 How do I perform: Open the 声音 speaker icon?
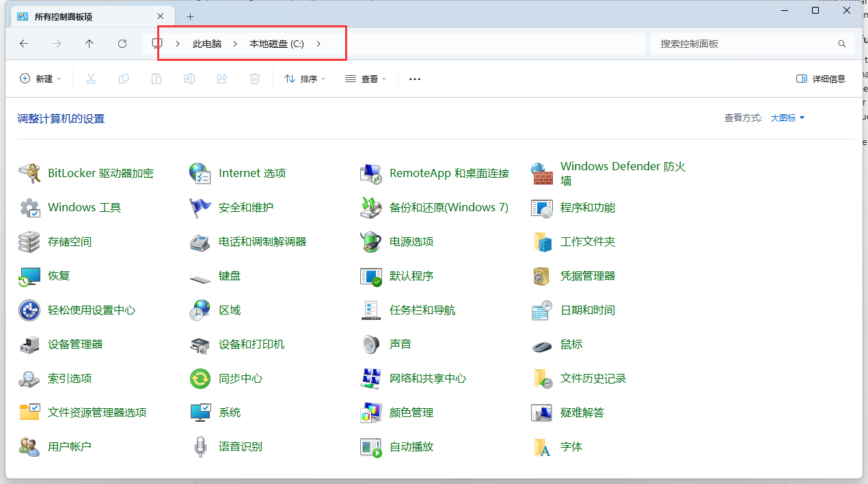point(370,345)
